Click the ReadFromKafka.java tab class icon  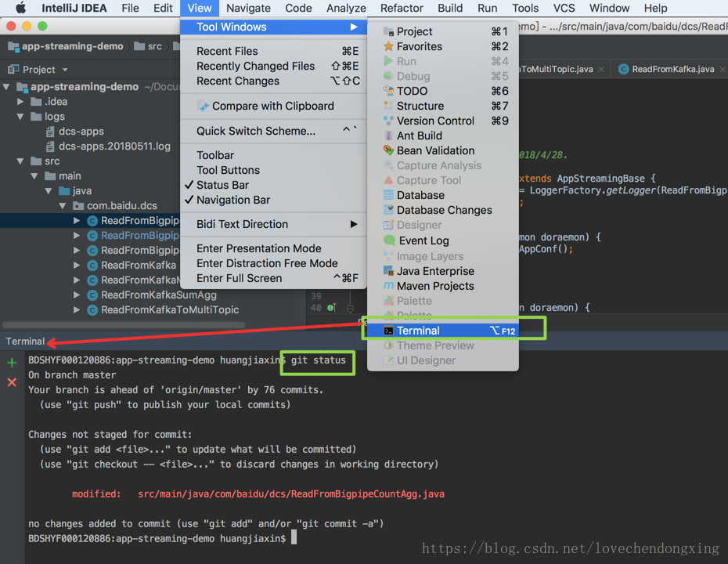click(x=624, y=69)
